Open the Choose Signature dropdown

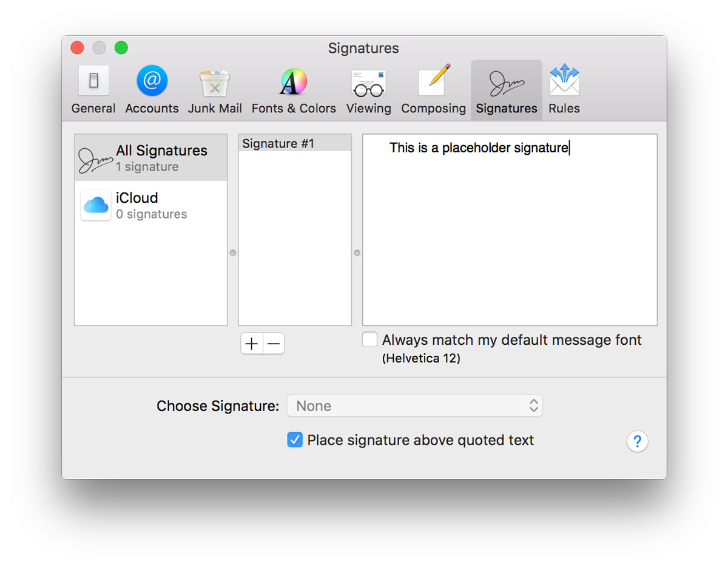coord(415,406)
